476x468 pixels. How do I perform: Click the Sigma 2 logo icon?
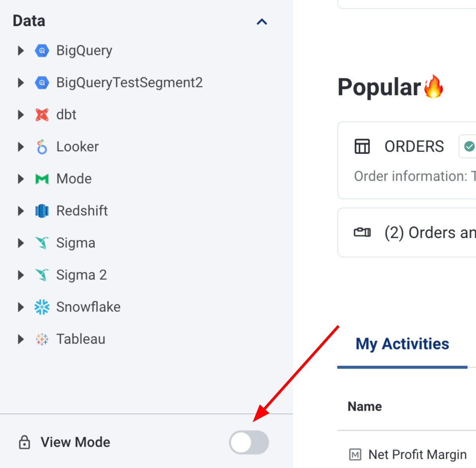pyautogui.click(x=42, y=275)
